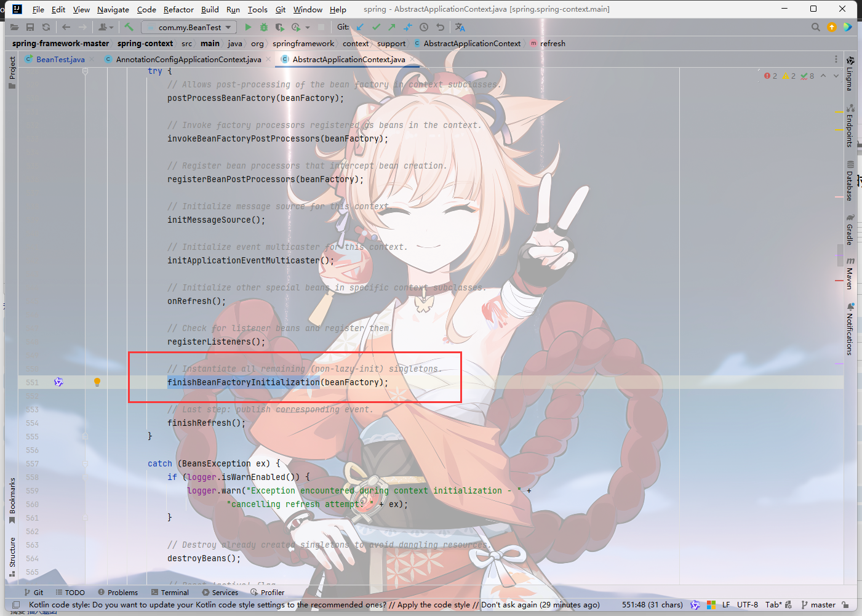Open the File menu
This screenshot has width=862, height=616.
(38, 9)
